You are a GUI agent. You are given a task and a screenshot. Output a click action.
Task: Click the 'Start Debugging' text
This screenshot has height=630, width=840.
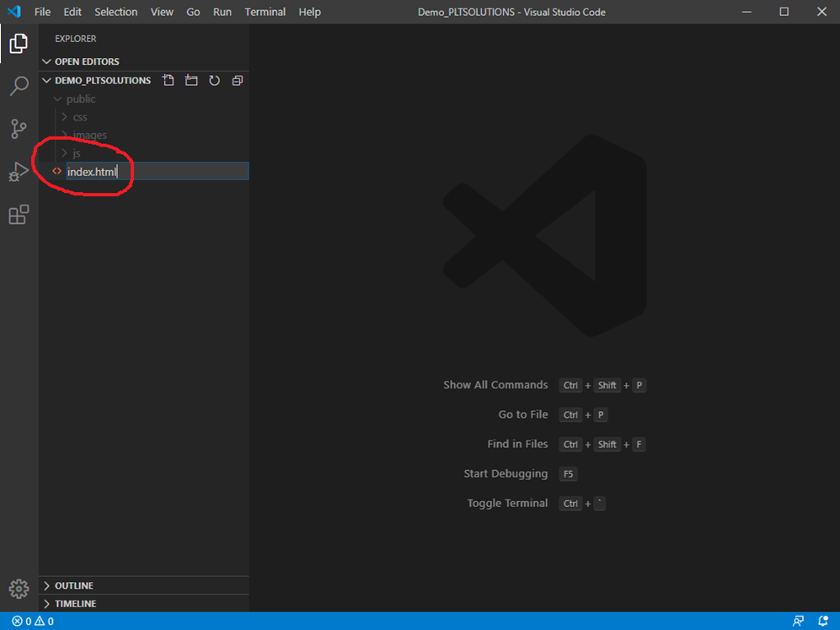coord(506,473)
